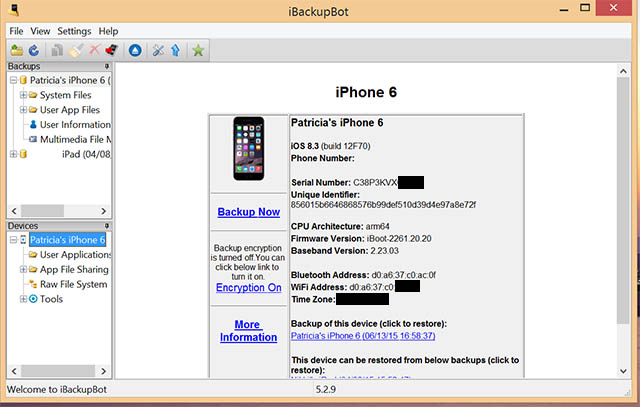Click the blue refresh toolbar icon
The image size is (640, 407).
tap(33, 50)
